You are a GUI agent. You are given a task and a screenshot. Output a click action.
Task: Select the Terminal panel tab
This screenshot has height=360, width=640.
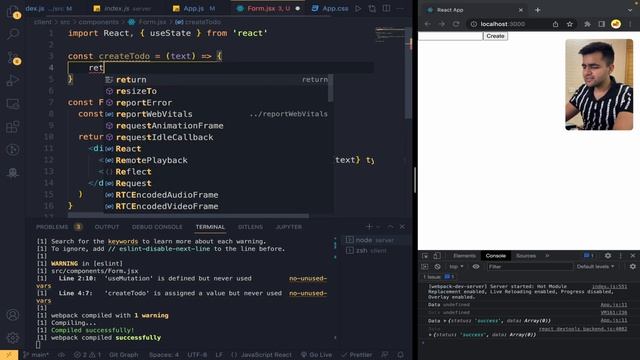tap(210, 227)
